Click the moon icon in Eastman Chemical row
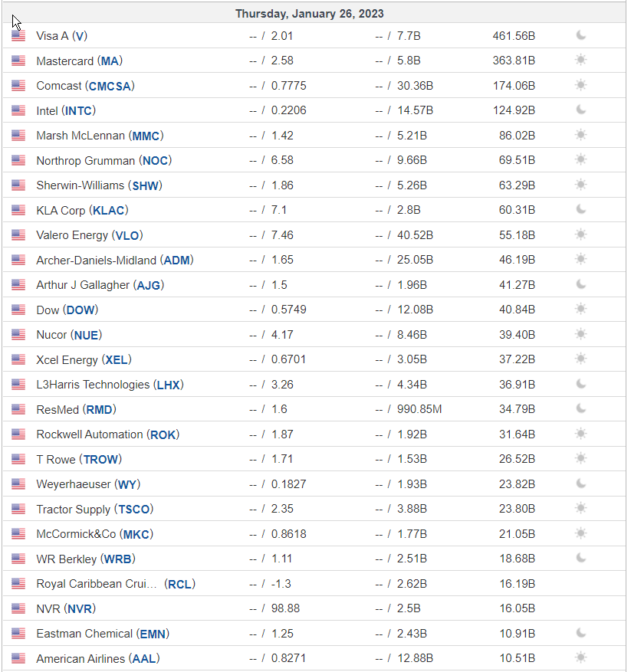The width and height of the screenshot is (631, 672). pos(581,633)
